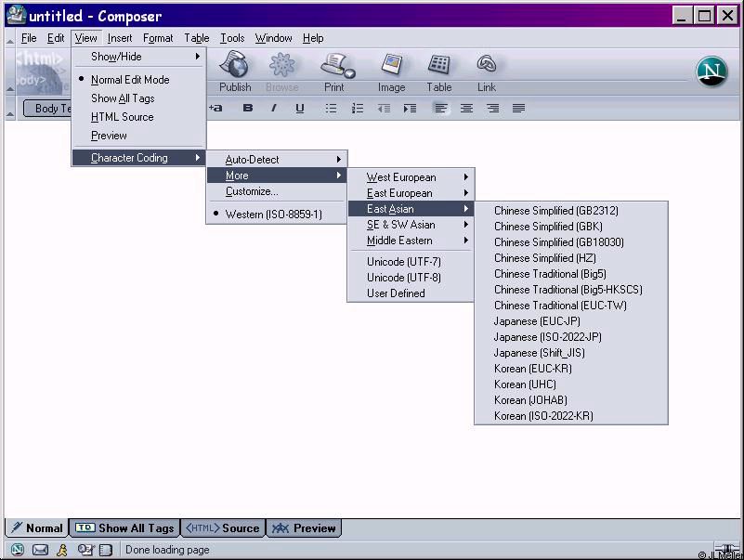Click the indent icon
The image size is (744, 560).
[x=410, y=109]
